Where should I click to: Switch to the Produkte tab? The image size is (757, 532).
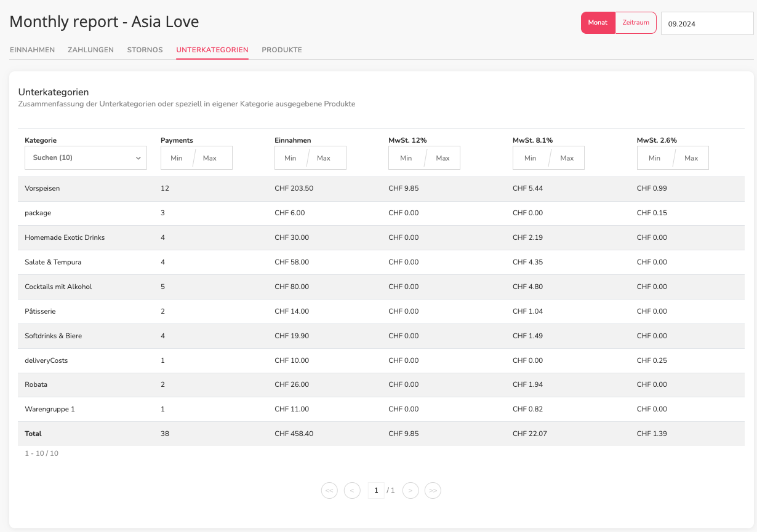[x=282, y=50]
